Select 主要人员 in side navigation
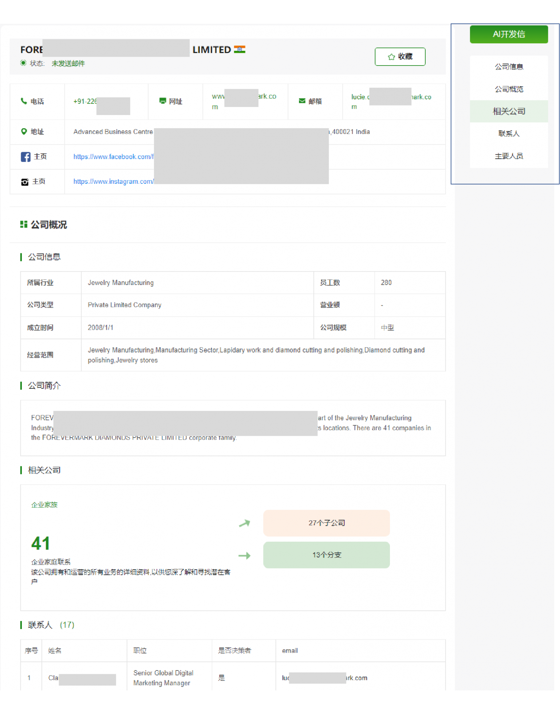 coord(508,156)
